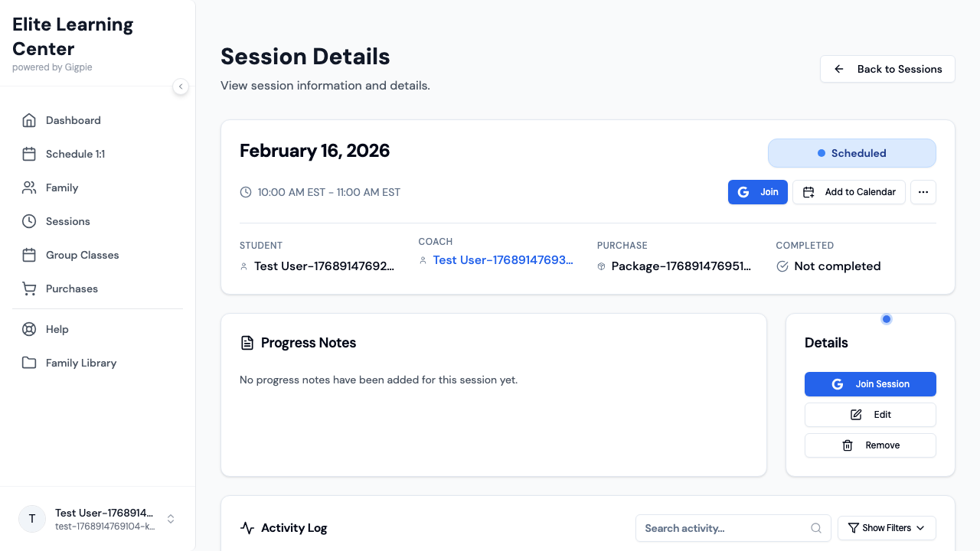Click the Back to Sessions button
Viewport: 980px width, 551px height.
click(x=887, y=69)
